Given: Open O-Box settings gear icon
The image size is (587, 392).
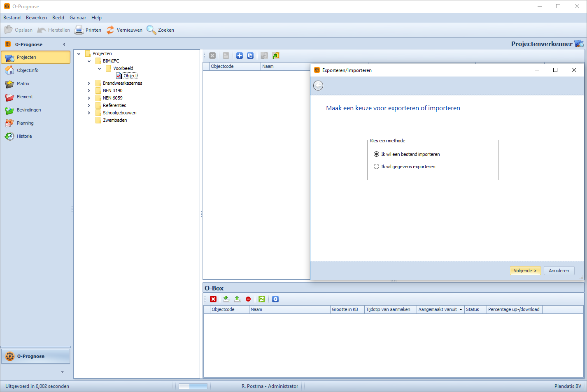Looking at the screenshot, I should pos(275,299).
